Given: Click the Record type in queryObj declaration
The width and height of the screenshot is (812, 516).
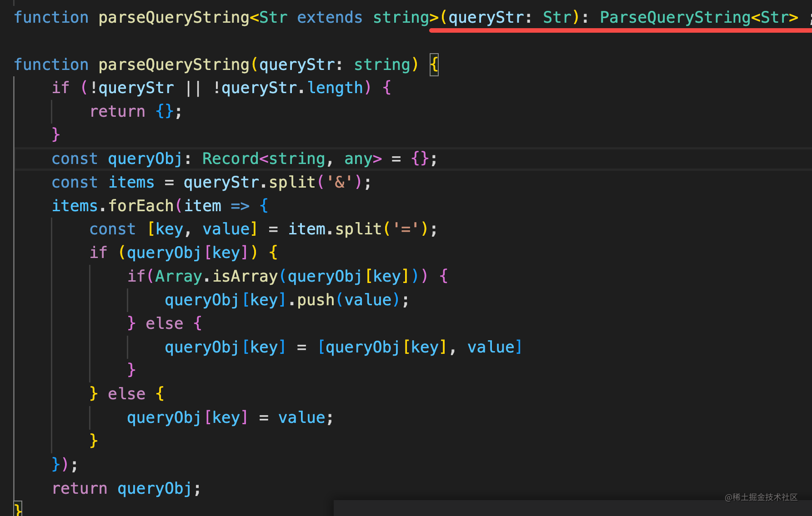Looking at the screenshot, I should [x=230, y=159].
